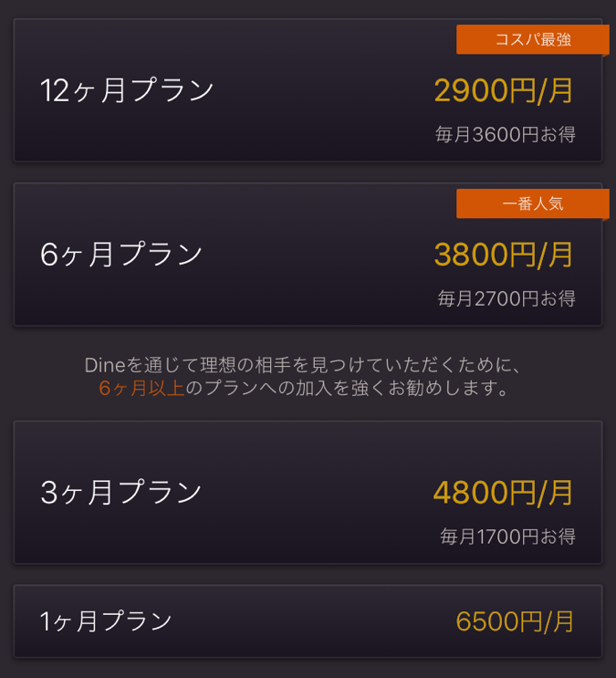Click the 6500円/月 price
This screenshot has width=616, height=678.
[x=516, y=621]
